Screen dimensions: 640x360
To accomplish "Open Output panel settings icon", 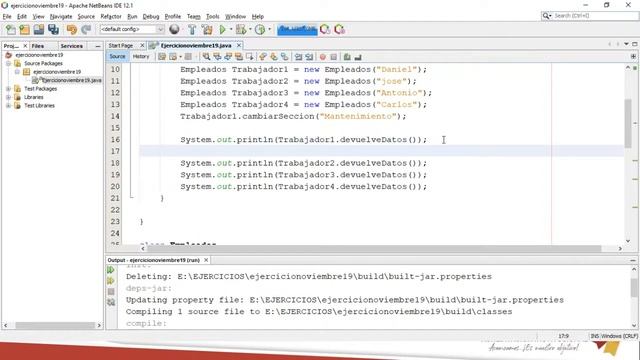I will (111, 302).
